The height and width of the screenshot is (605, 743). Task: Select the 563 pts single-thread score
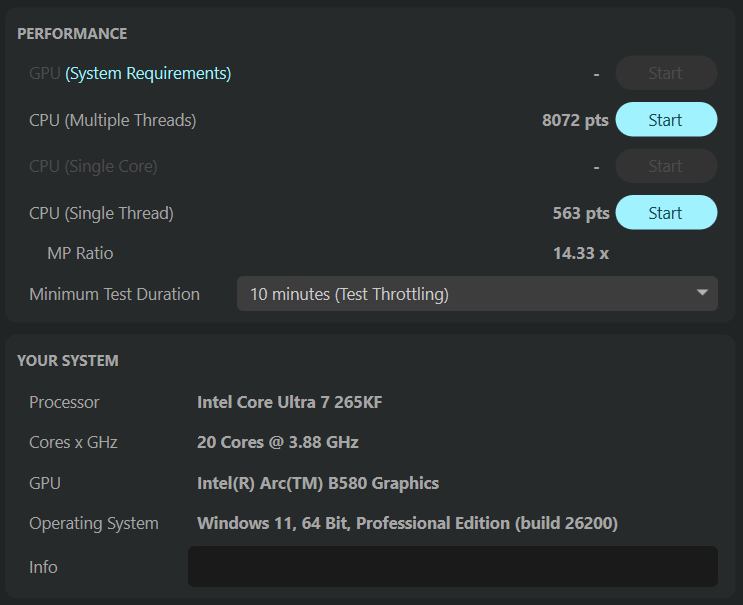pos(580,213)
